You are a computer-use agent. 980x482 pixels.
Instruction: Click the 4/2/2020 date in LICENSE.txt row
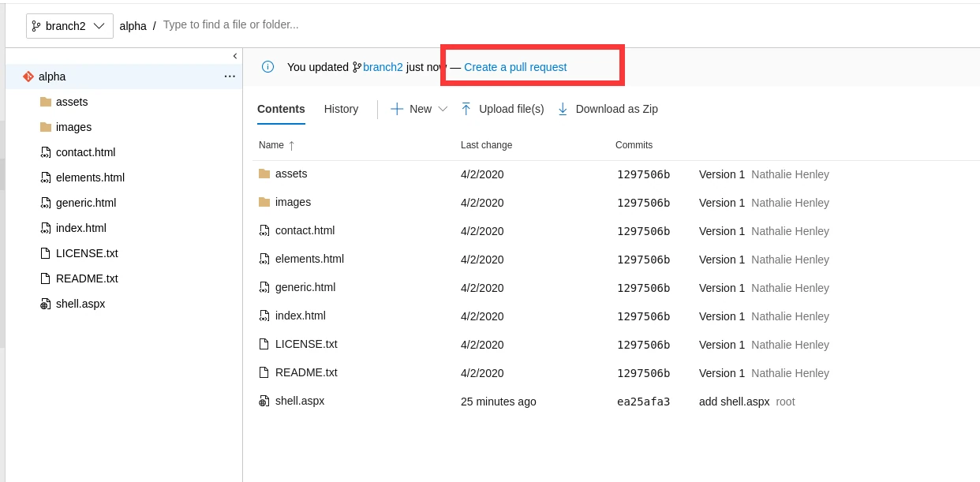click(x=482, y=345)
